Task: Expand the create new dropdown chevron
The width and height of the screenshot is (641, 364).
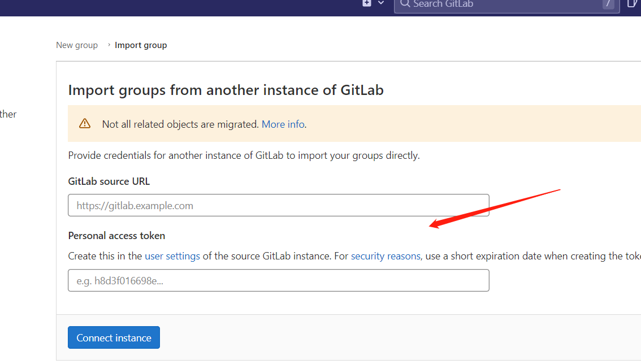Action: pos(381,3)
